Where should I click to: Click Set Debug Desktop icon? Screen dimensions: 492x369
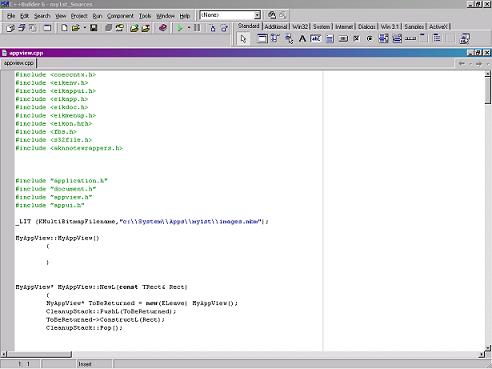tap(283, 15)
